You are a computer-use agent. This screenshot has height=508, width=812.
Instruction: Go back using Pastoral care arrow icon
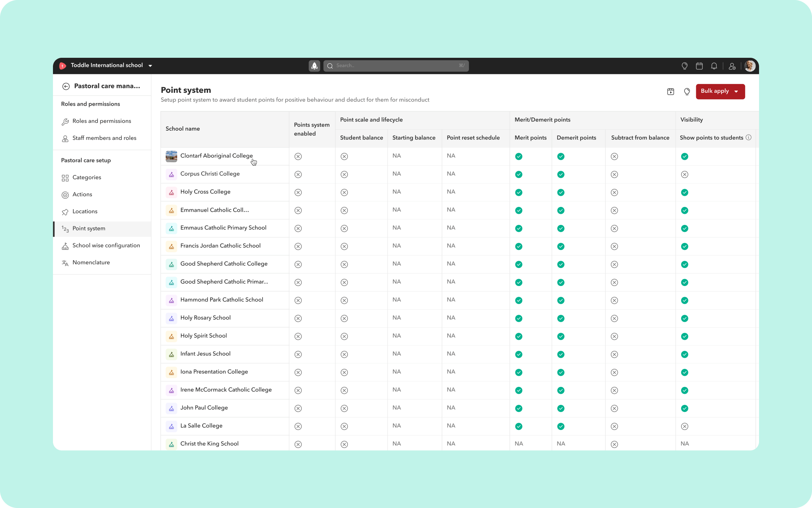66,86
